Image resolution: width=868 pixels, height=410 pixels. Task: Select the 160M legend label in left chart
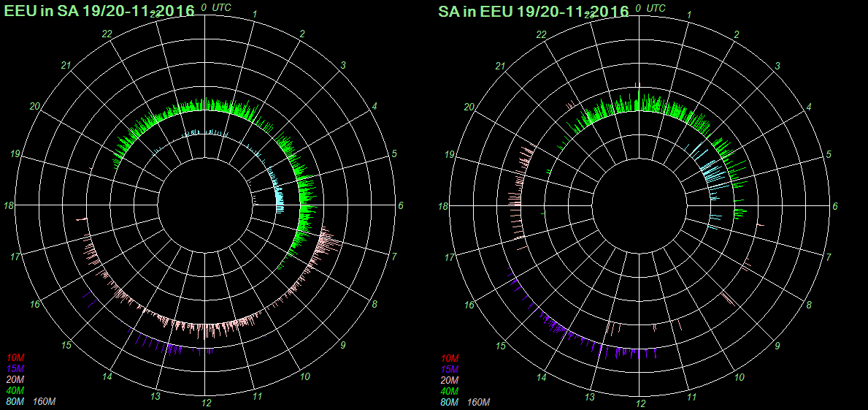point(45,402)
